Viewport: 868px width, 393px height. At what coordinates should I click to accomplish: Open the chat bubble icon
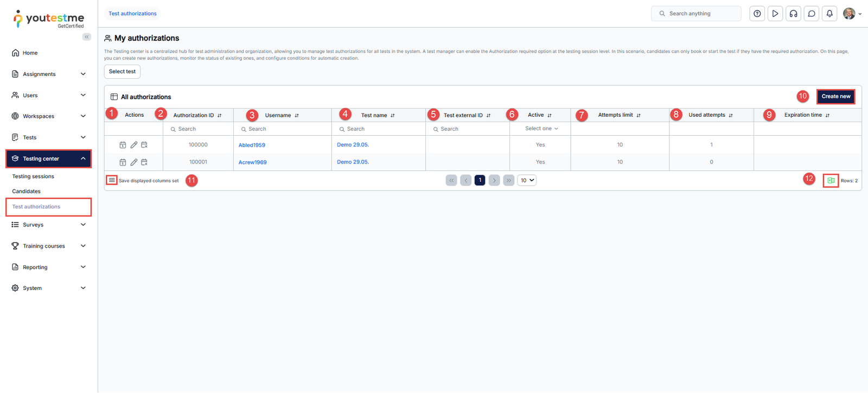point(812,14)
